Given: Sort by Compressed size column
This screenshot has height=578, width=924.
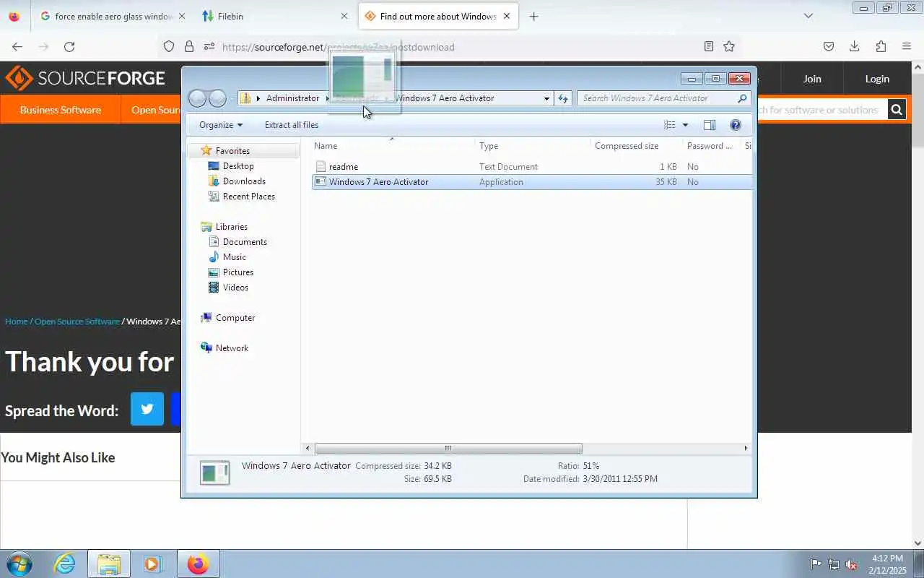Looking at the screenshot, I should [627, 146].
